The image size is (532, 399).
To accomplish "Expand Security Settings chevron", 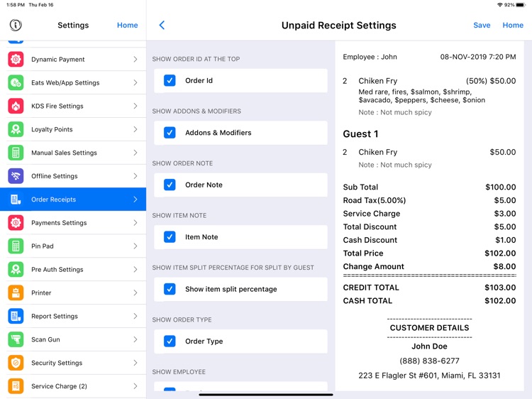I will tap(135, 363).
